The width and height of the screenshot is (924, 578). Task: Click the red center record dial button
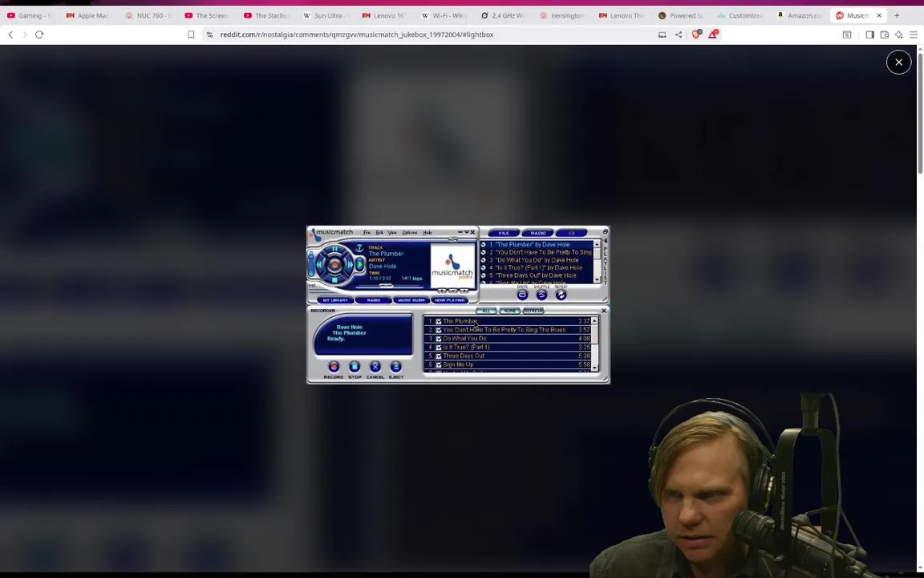pos(334,265)
